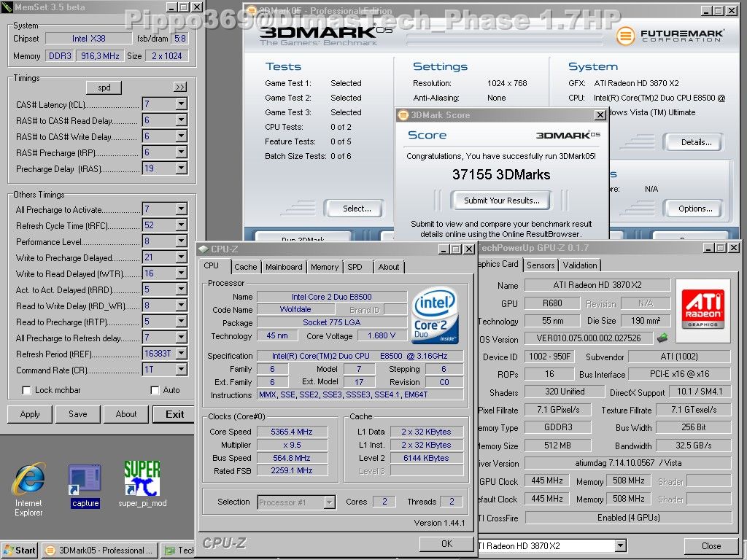Click the Core Voltage 1.680 V value
This screenshot has height=560, width=747.
click(x=381, y=335)
